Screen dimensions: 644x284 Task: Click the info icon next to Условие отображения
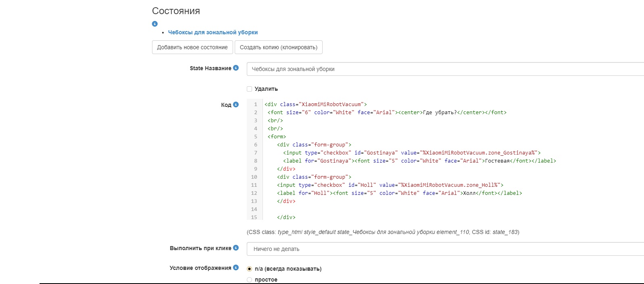[x=236, y=267]
